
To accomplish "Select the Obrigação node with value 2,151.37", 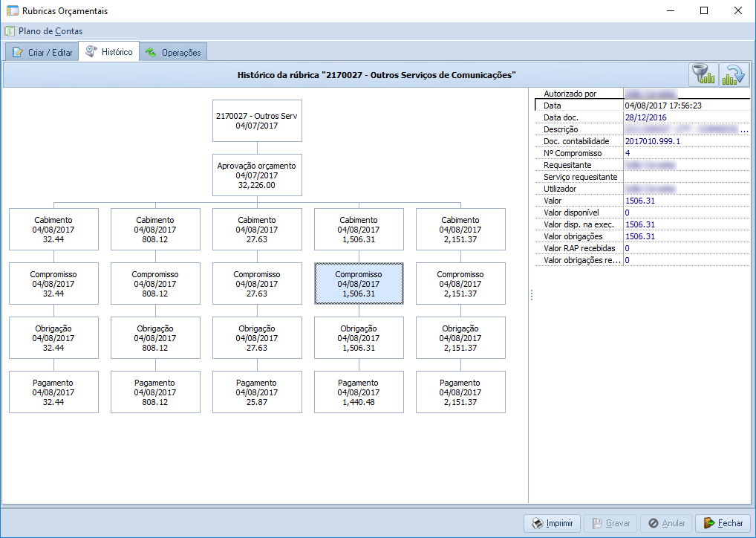I will (460, 338).
